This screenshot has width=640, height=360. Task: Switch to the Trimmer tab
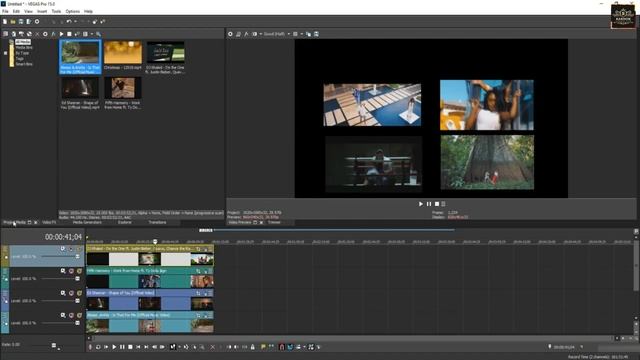274,222
